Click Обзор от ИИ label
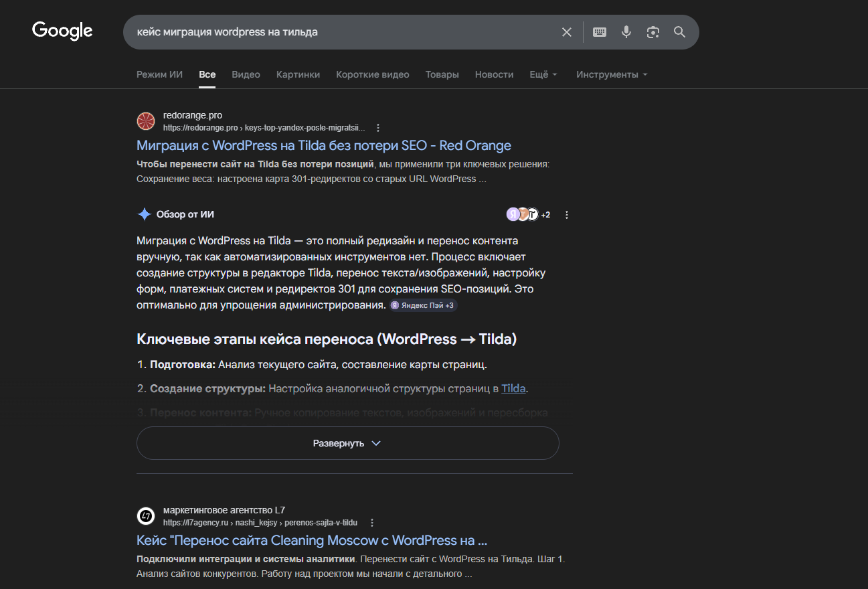 [x=185, y=215]
